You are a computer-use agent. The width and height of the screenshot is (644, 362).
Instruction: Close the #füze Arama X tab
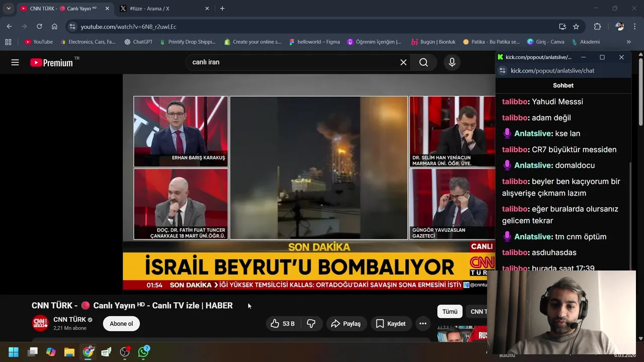coord(207,9)
